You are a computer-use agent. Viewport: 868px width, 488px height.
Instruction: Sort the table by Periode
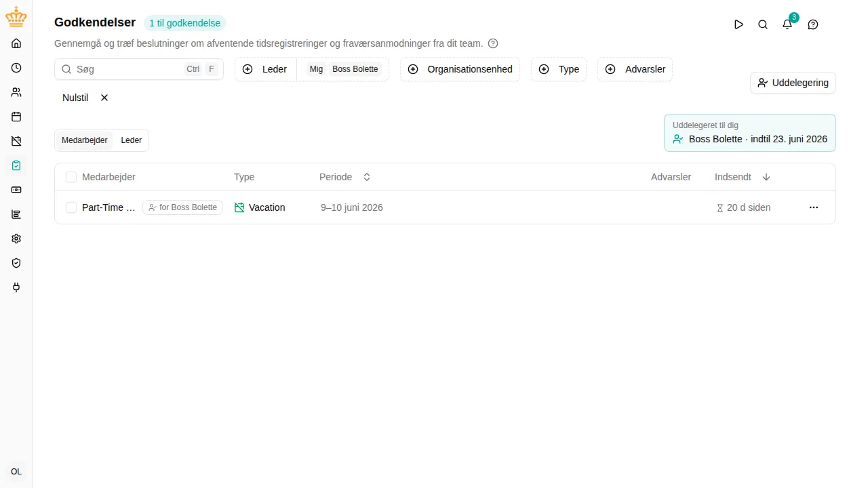click(345, 177)
